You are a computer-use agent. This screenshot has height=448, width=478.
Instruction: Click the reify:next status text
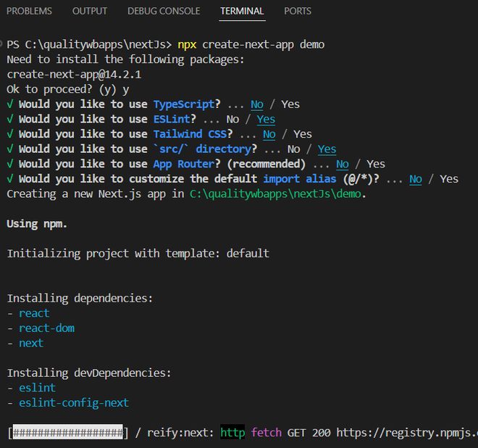[x=181, y=433]
